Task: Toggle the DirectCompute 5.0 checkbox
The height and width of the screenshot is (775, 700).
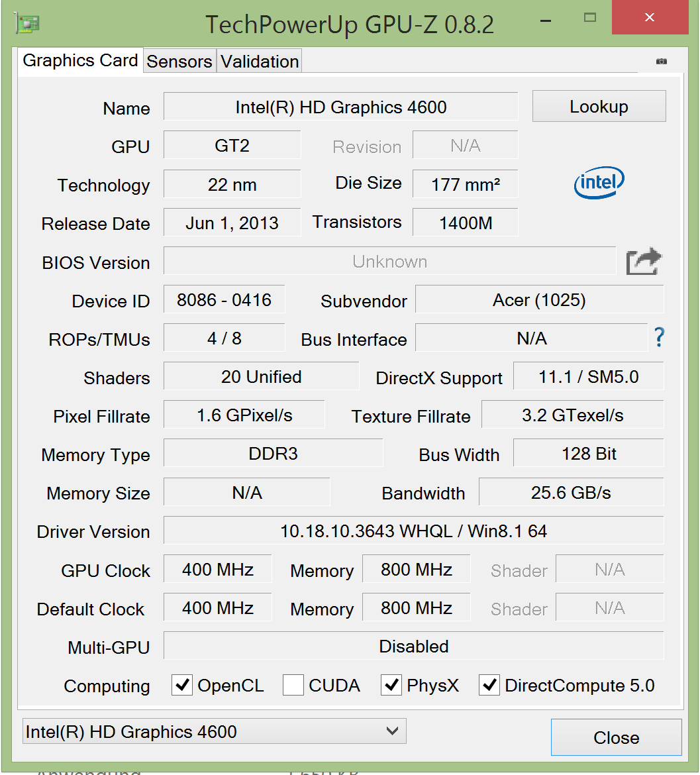Action: (489, 686)
